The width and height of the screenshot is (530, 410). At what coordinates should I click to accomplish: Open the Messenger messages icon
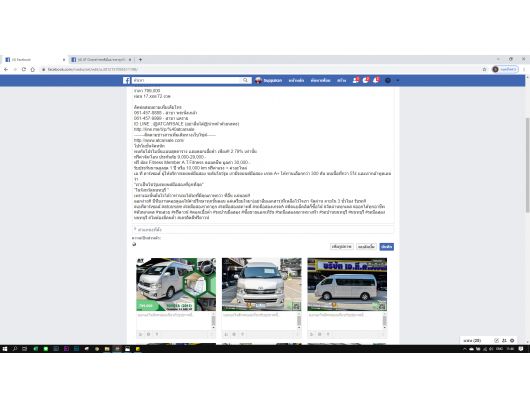pyautogui.click(x=366, y=80)
